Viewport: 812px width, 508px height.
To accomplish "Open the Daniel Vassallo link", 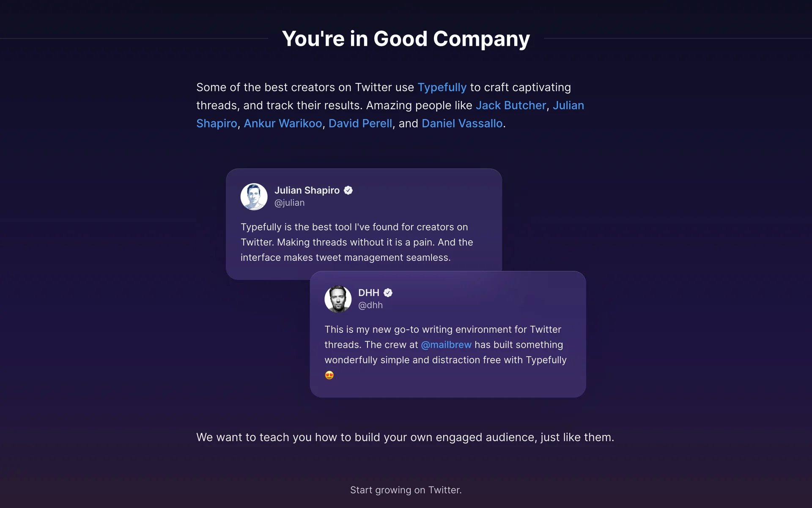I will (462, 124).
